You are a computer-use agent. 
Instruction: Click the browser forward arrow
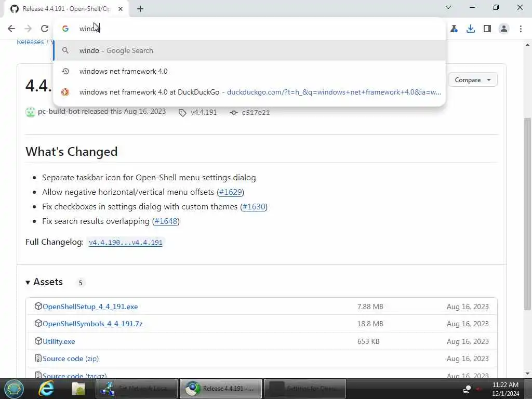tap(28, 29)
